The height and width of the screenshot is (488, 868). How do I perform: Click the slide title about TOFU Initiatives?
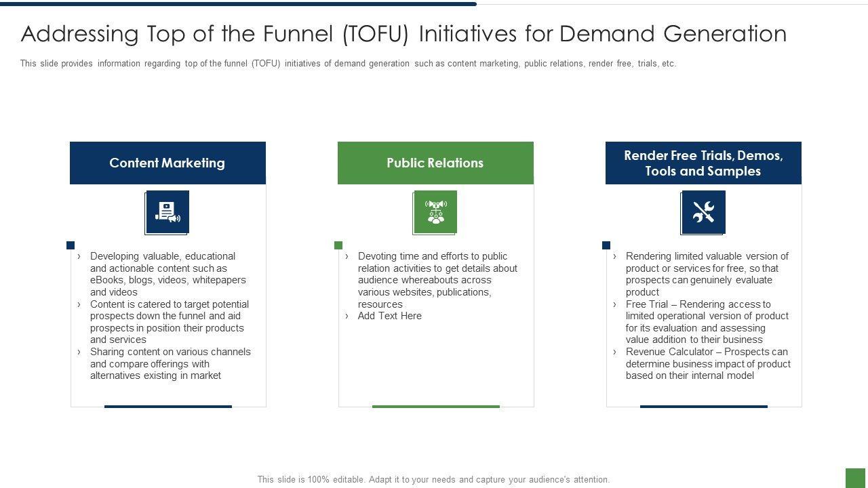pyautogui.click(x=404, y=33)
